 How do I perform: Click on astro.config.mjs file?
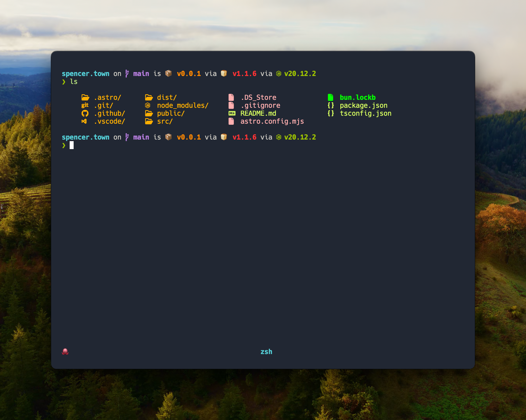pos(271,121)
